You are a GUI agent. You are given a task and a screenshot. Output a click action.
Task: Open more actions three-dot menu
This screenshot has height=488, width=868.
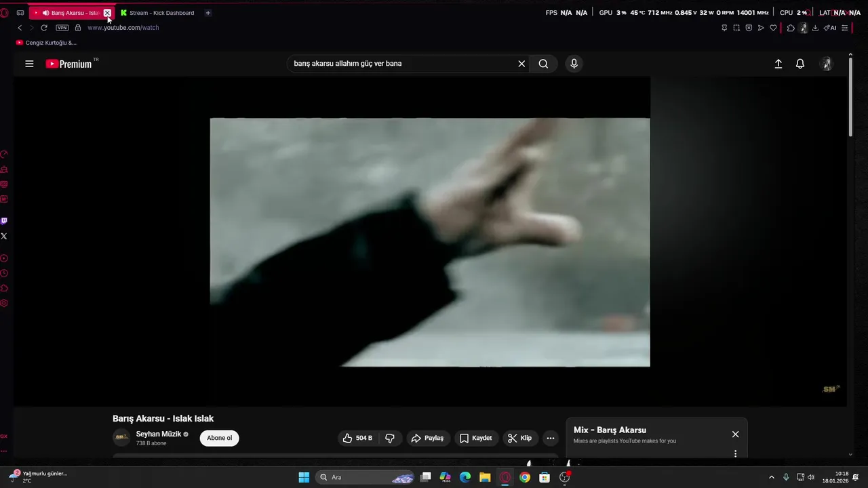click(551, 438)
